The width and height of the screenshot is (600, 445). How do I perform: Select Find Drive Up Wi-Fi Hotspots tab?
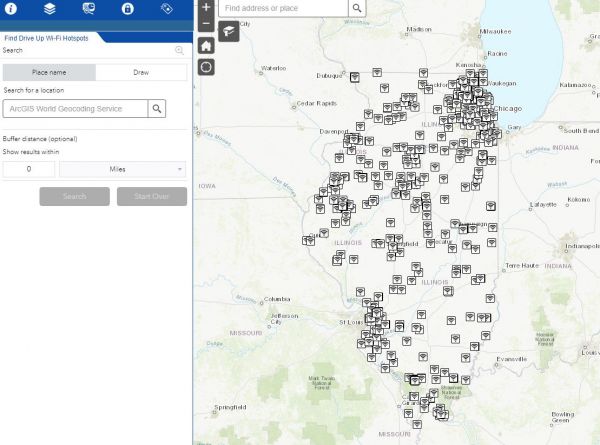pyautogui.click(x=46, y=38)
